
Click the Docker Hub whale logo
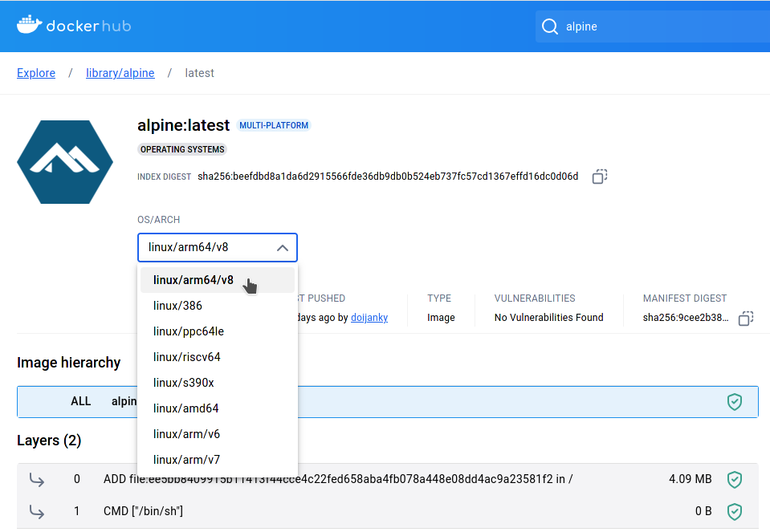pos(28,26)
